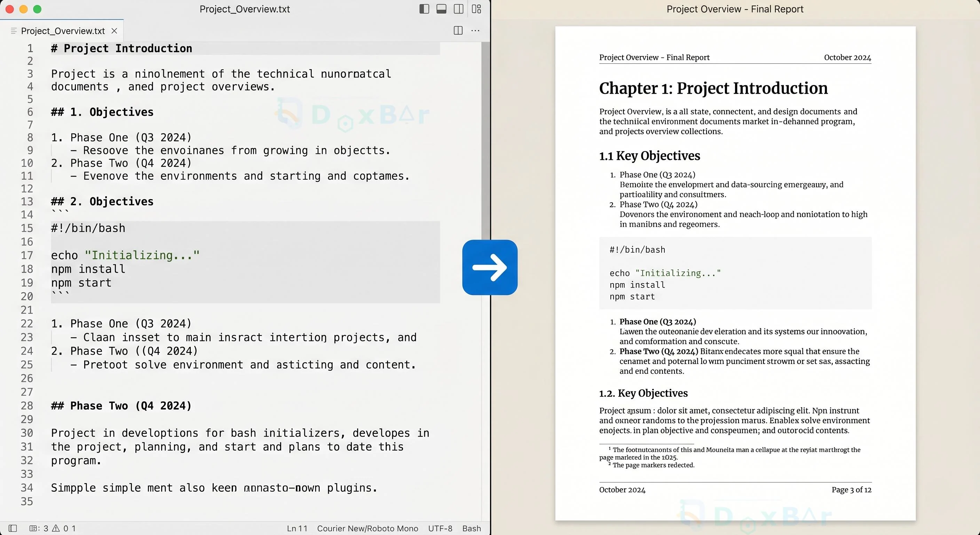Toggle the secondary sidebar layout icon
Image resolution: width=980 pixels, height=535 pixels.
tap(459, 9)
